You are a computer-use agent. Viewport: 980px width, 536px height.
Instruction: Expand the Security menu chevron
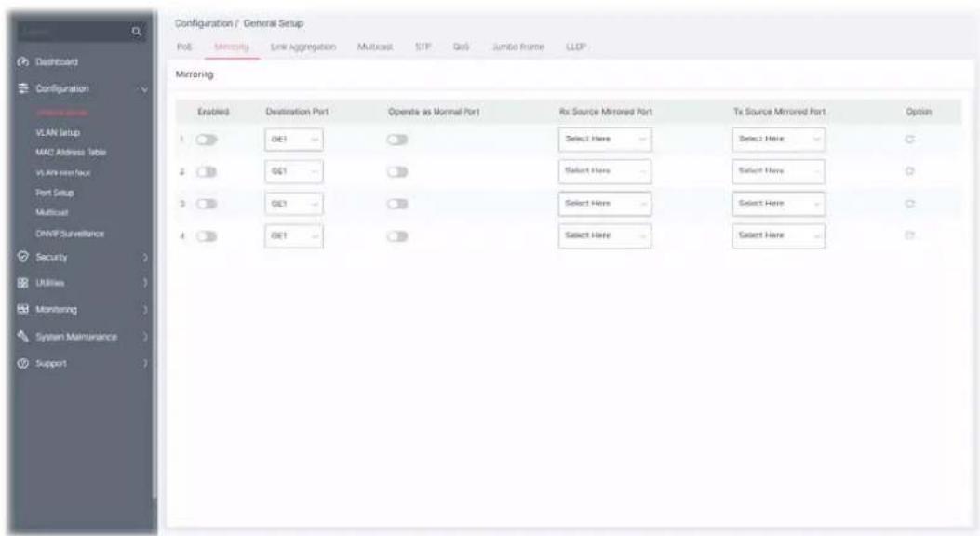point(145,258)
